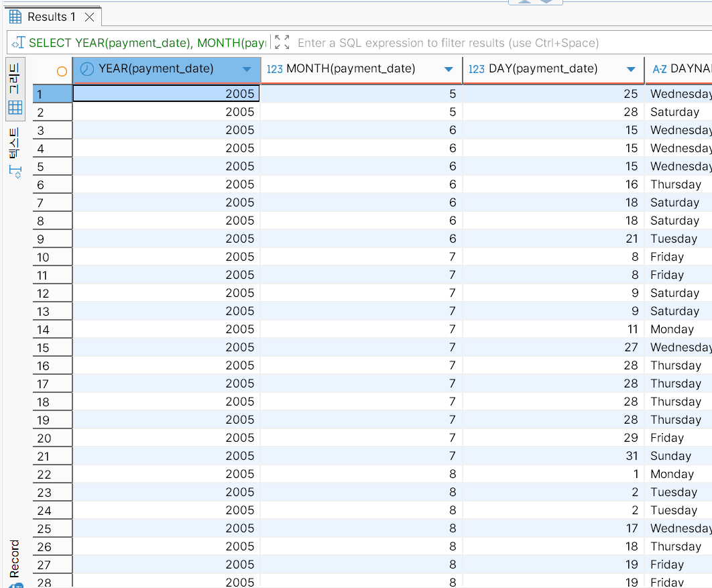Click the 123 type icon in the DAY(payment_date) header
Viewport: 712px width, 588px height.
(476, 69)
